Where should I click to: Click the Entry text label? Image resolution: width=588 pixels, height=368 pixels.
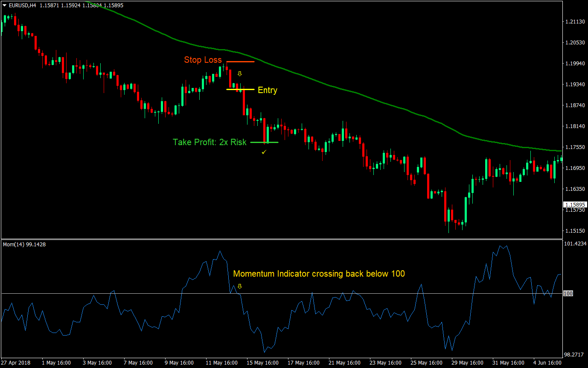267,90
